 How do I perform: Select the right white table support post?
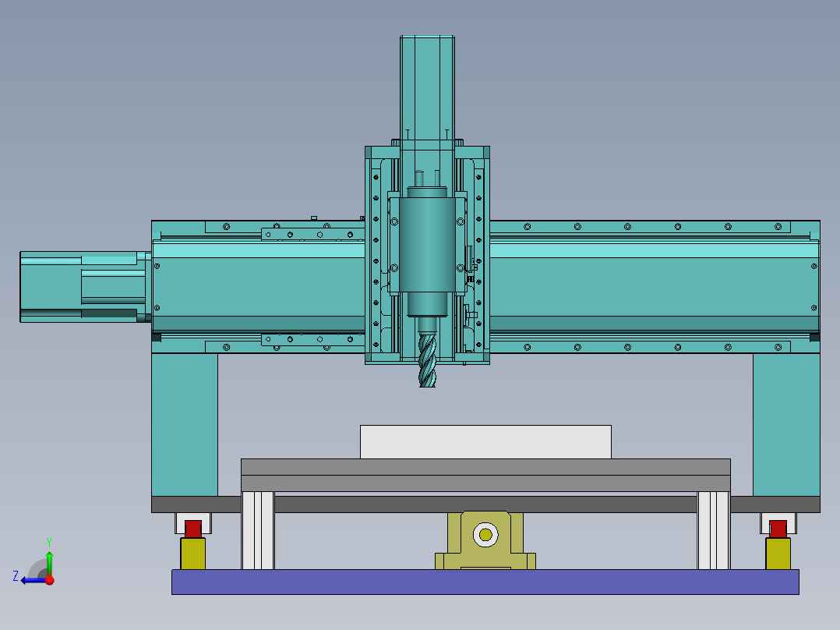713,530
